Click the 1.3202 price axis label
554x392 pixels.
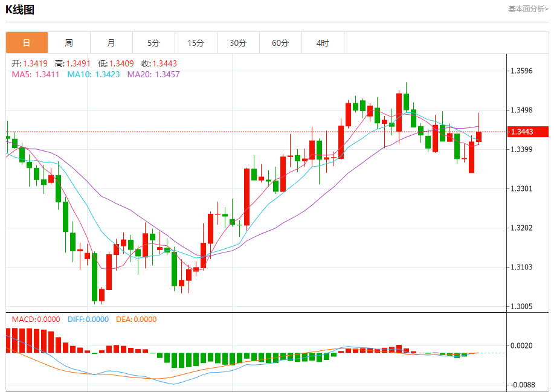[x=521, y=228]
